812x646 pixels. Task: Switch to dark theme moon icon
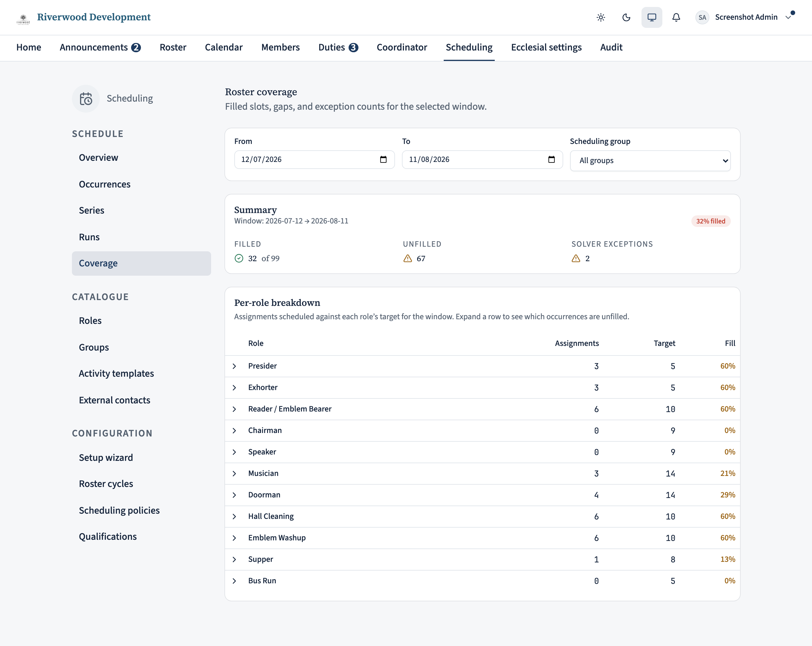pyautogui.click(x=626, y=17)
